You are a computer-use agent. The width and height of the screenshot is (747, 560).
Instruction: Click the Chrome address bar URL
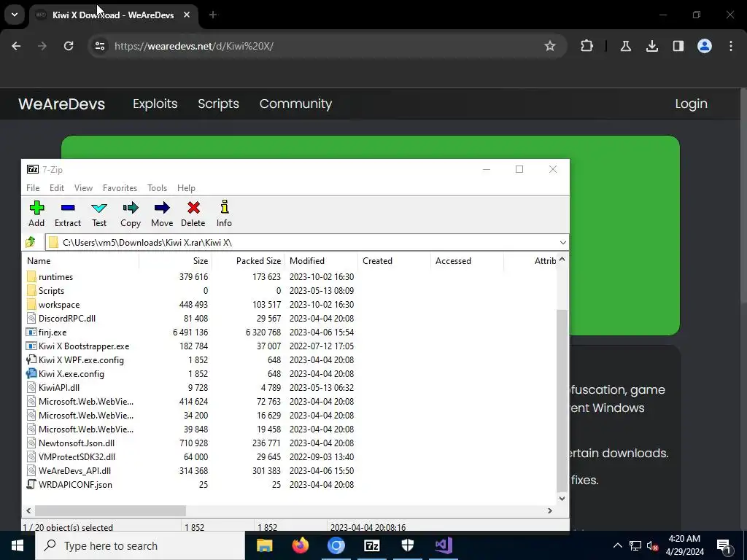[194, 46]
